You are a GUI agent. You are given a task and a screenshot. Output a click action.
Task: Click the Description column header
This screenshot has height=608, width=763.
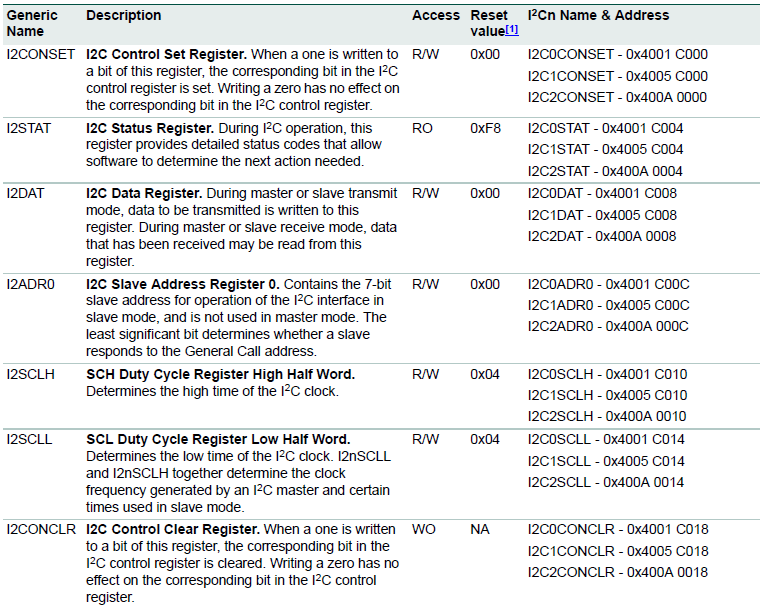[123, 16]
